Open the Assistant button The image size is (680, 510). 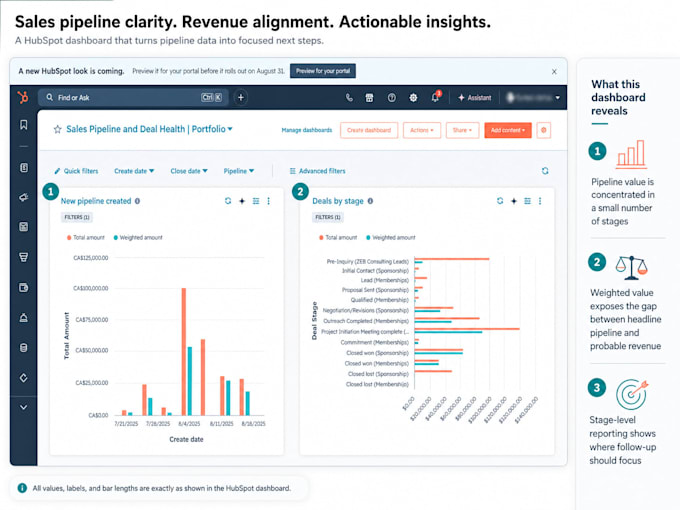pos(475,98)
